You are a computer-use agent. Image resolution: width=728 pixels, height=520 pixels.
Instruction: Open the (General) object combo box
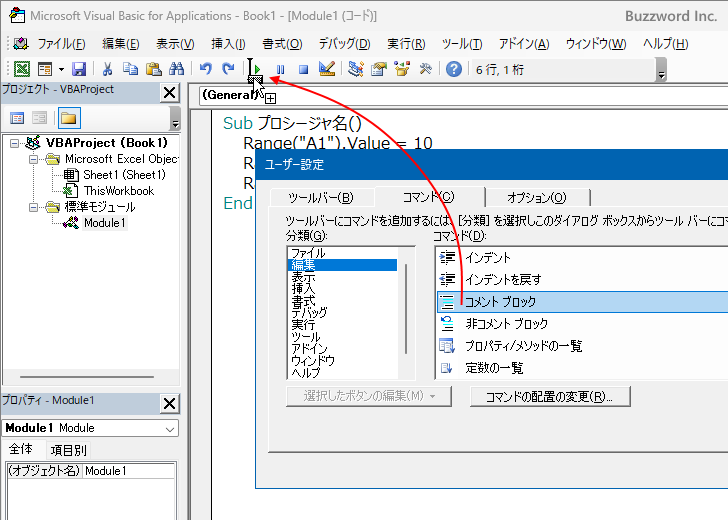point(463,96)
